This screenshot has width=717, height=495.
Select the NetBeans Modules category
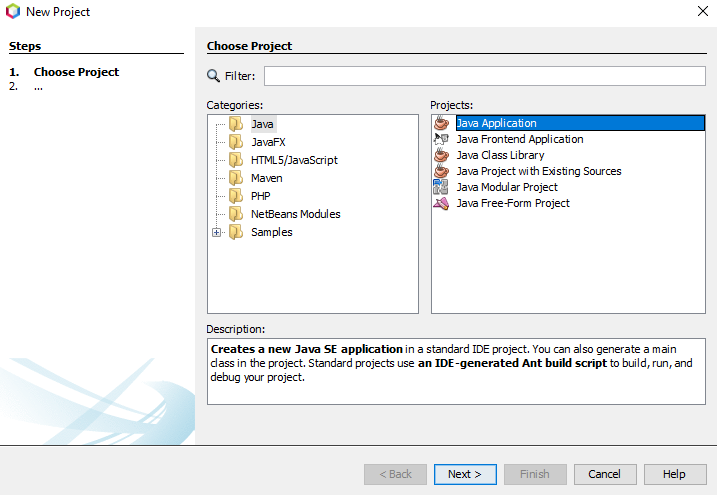296,214
